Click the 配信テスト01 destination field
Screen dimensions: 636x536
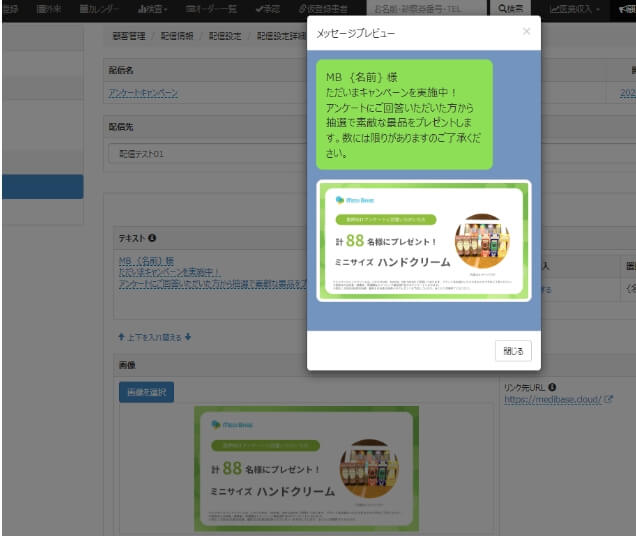(x=207, y=154)
